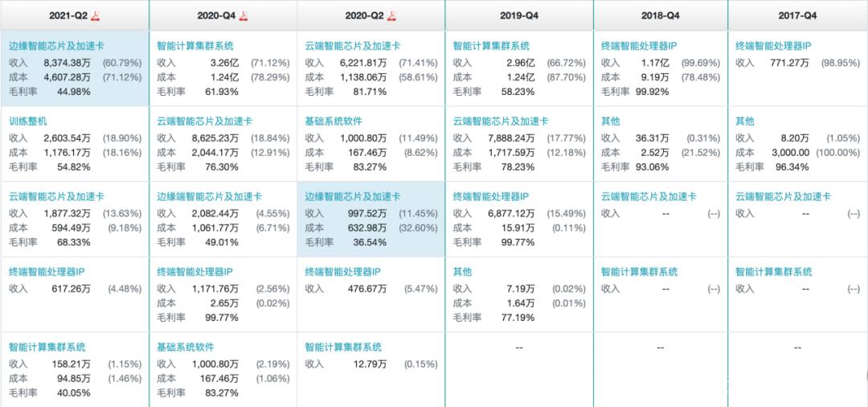The image size is (868, 407).
Task: Click the 2021-Q2 period header text
Action: pyautogui.click(x=68, y=15)
